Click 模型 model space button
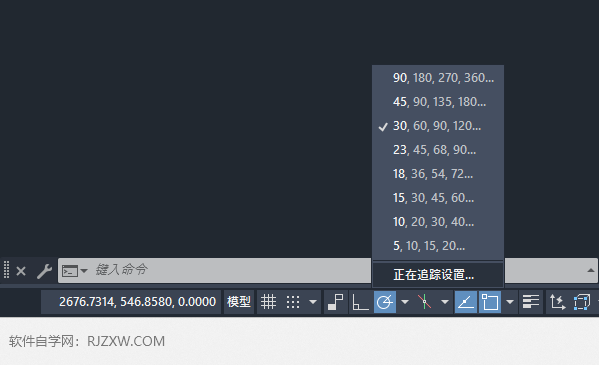 coord(239,302)
